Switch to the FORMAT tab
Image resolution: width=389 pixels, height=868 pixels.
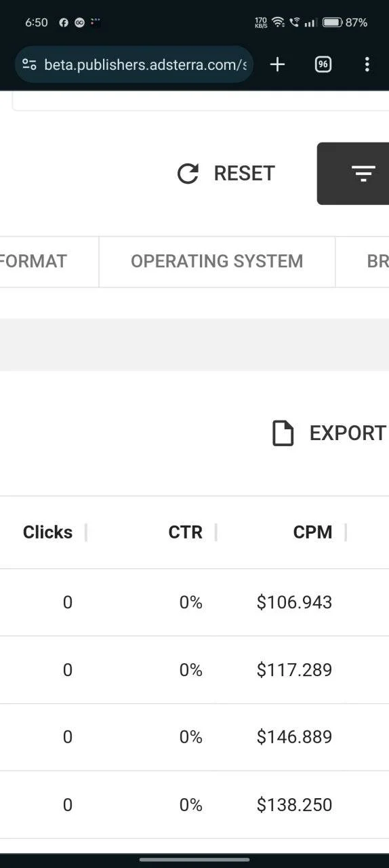pyautogui.click(x=33, y=262)
